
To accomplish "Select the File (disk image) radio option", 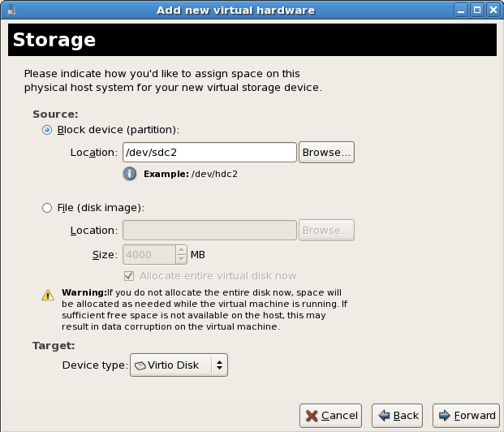I will 47,208.
